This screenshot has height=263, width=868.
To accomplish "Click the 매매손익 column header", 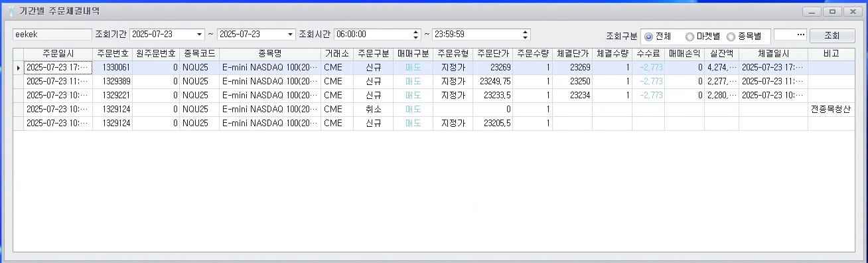I will pyautogui.click(x=685, y=54).
